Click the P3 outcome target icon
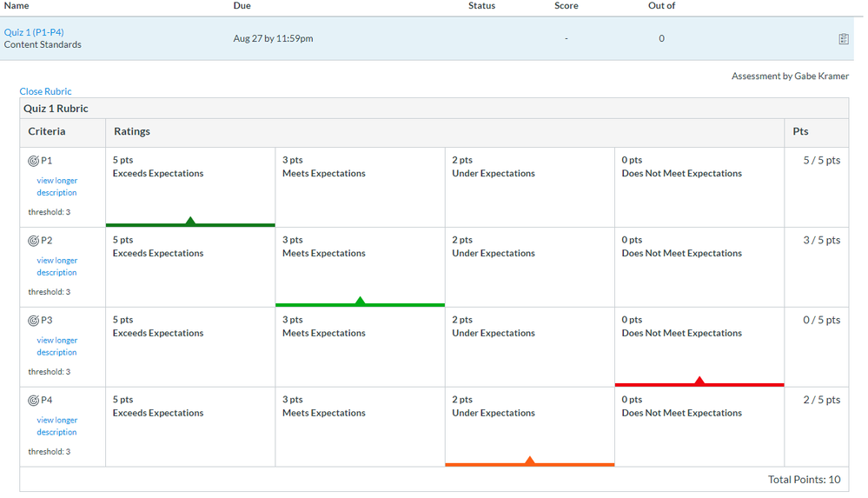 click(34, 321)
